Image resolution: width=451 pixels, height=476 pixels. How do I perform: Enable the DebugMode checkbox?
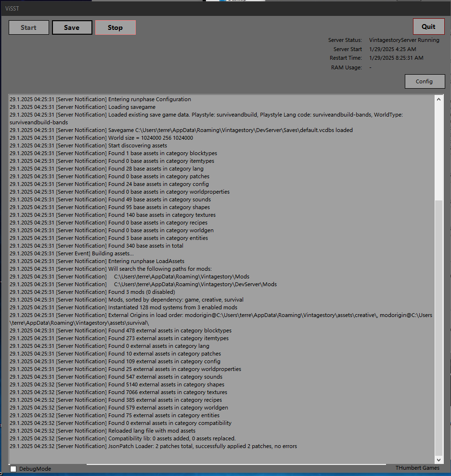click(13, 469)
